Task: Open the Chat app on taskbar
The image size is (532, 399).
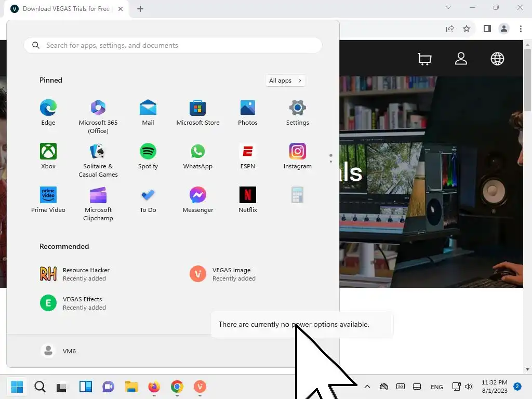Action: [108, 387]
